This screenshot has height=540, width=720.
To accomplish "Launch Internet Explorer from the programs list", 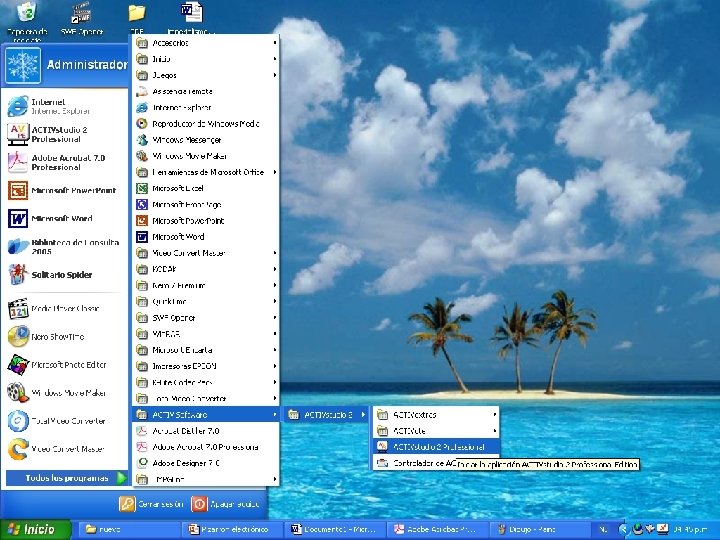I will (x=206, y=107).
